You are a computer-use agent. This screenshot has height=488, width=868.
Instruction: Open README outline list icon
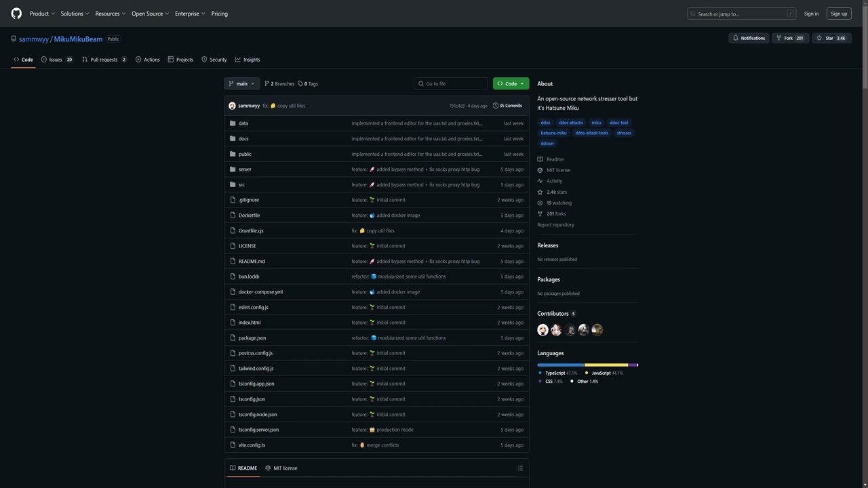click(x=520, y=468)
